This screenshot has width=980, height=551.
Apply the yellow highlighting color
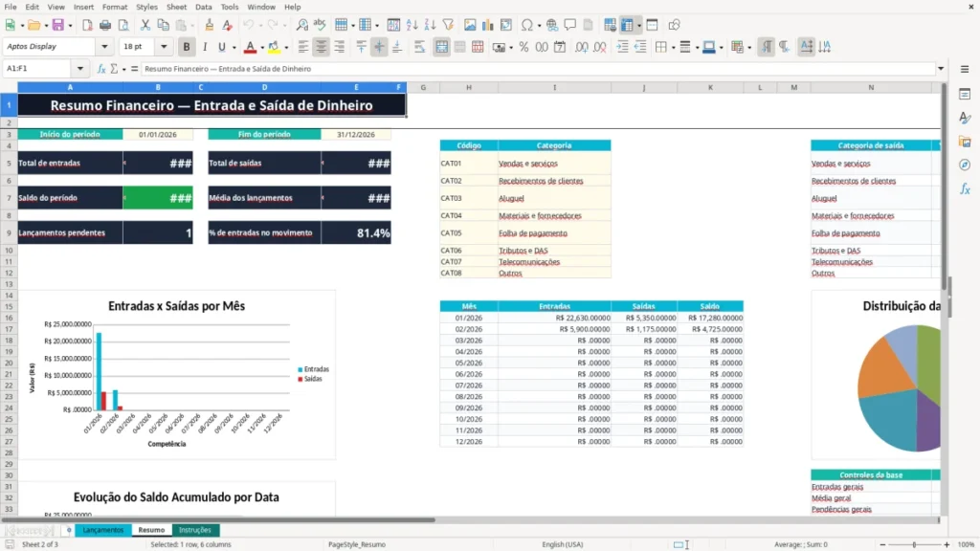pos(274,47)
